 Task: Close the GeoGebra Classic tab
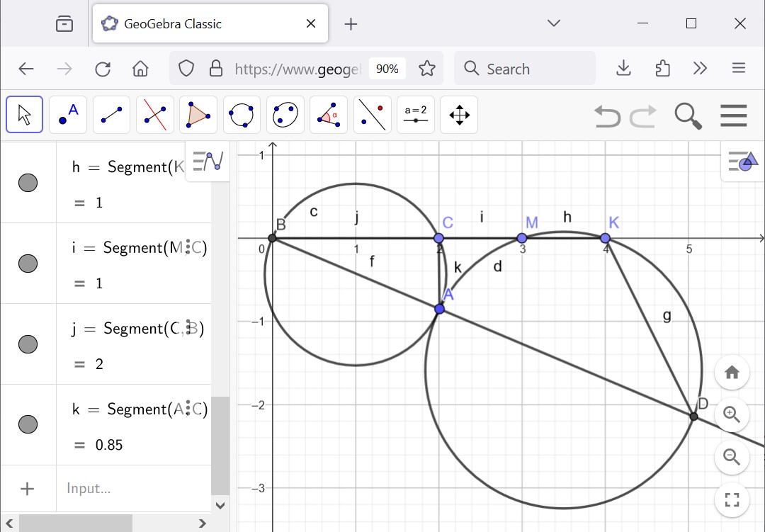(x=311, y=23)
